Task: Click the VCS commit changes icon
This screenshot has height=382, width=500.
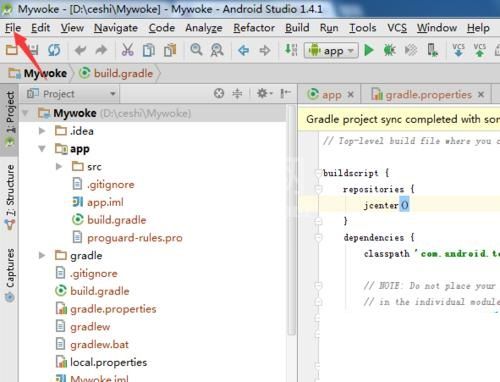Action: pos(480,50)
